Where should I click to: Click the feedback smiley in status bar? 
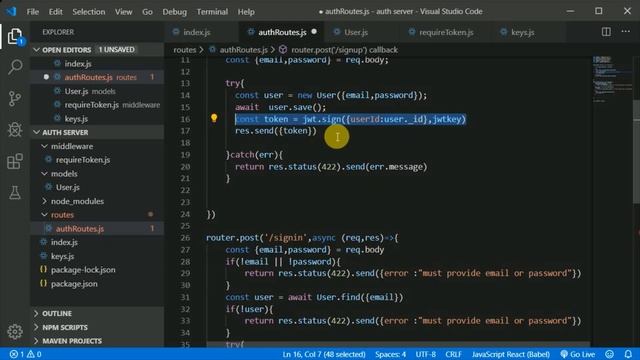click(609, 354)
